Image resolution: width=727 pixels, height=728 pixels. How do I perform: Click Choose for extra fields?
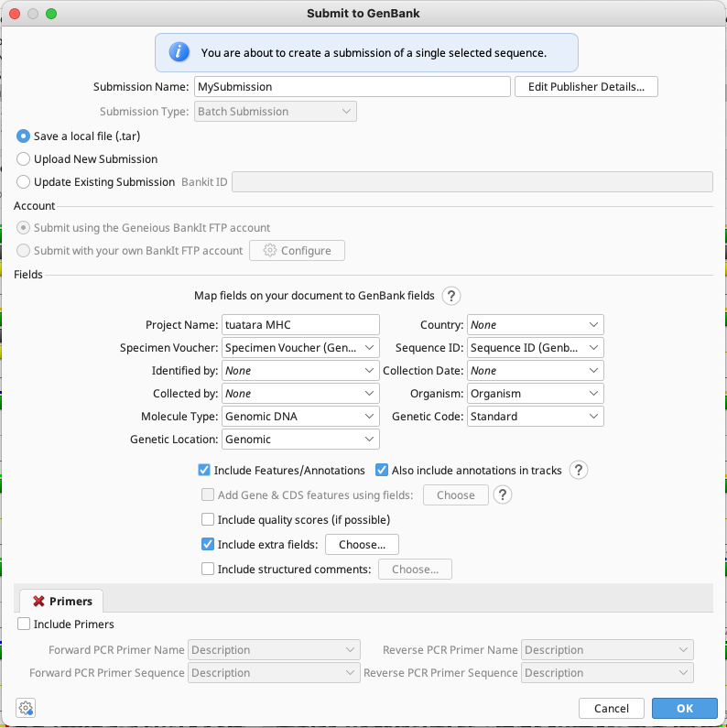362,544
